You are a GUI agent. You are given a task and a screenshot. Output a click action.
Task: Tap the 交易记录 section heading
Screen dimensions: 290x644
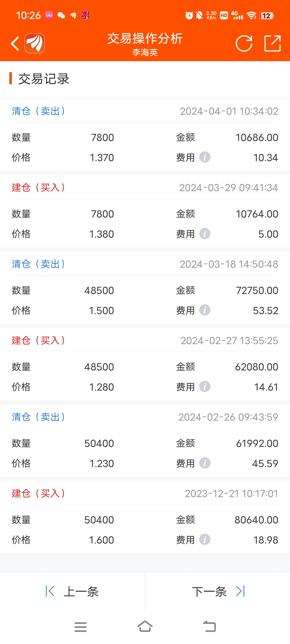44,79
